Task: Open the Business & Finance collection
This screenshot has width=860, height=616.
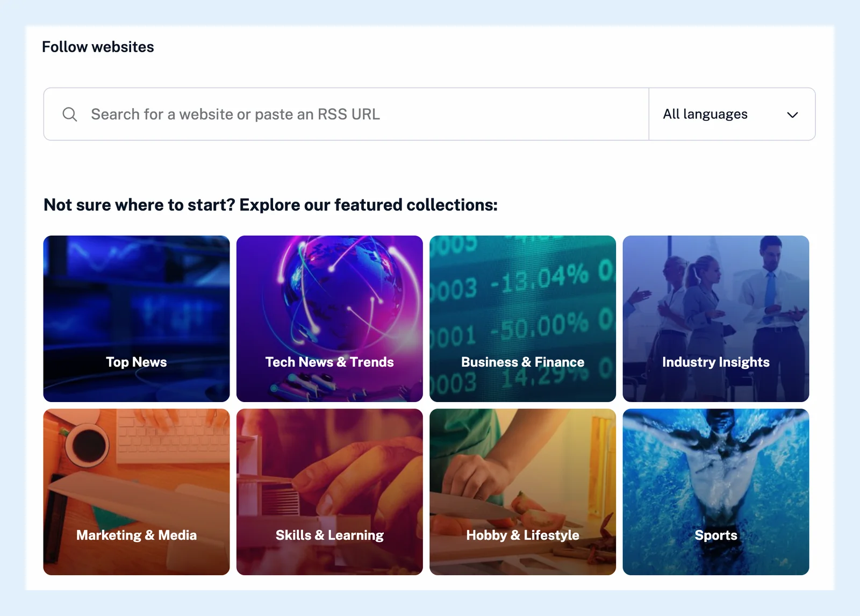Action: click(x=522, y=319)
